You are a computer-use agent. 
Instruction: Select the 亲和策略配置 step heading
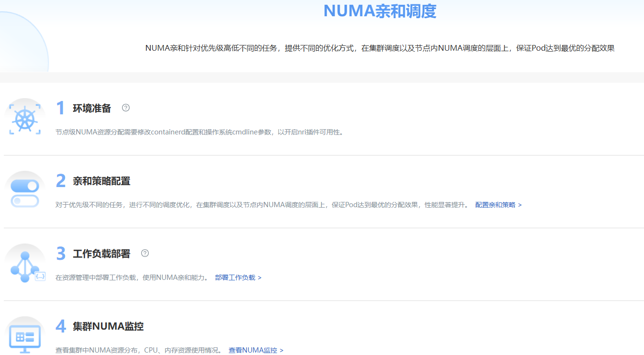(x=101, y=181)
